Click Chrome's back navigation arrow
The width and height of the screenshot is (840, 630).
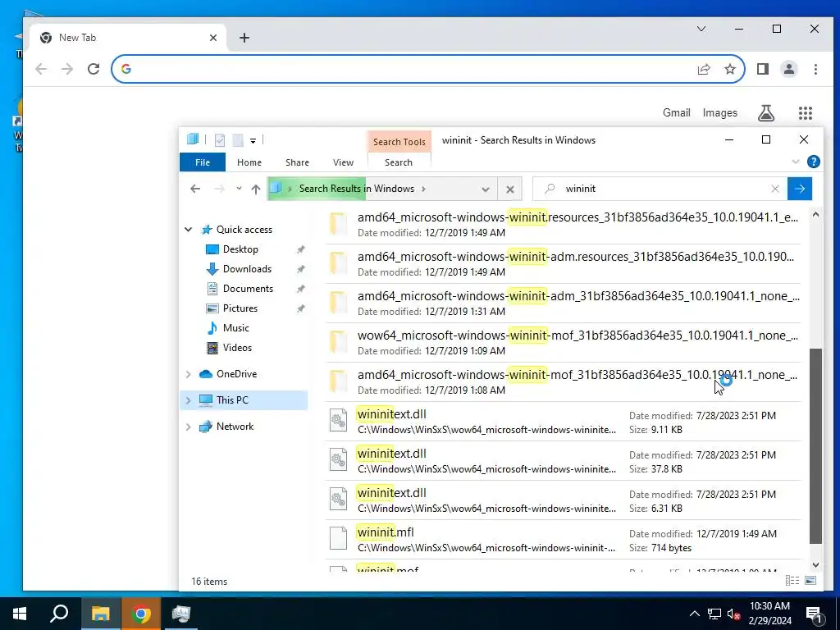pos(41,69)
